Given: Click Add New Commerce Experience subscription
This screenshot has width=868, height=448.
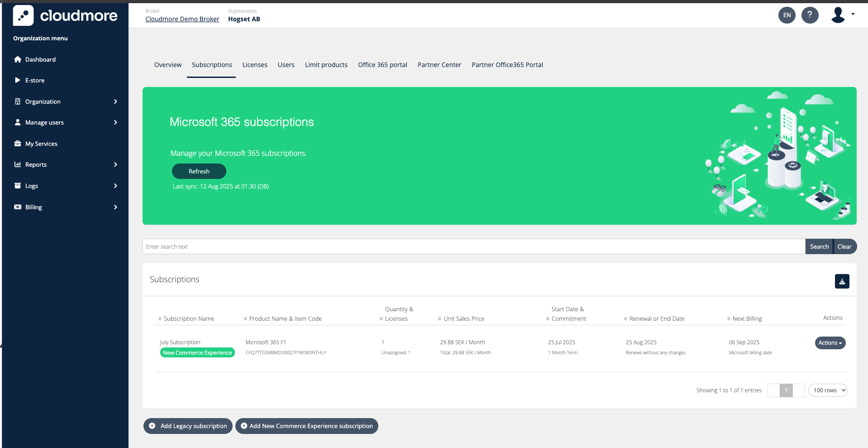Looking at the screenshot, I should (306, 426).
